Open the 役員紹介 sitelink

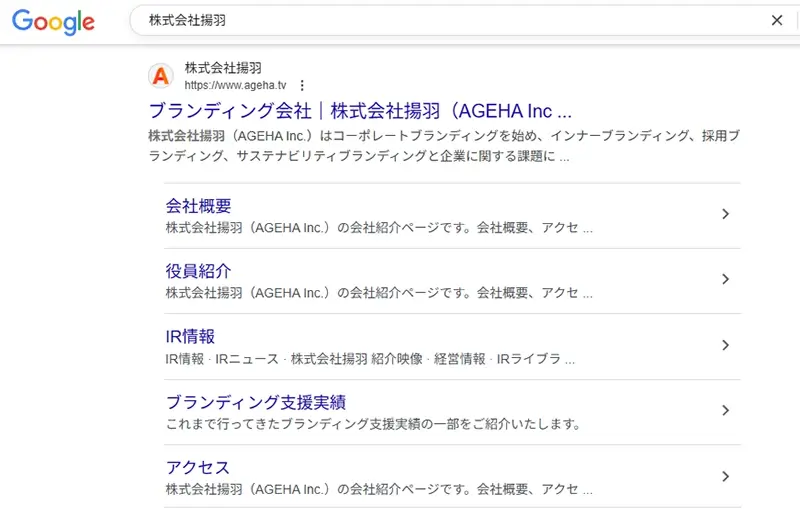(x=198, y=271)
